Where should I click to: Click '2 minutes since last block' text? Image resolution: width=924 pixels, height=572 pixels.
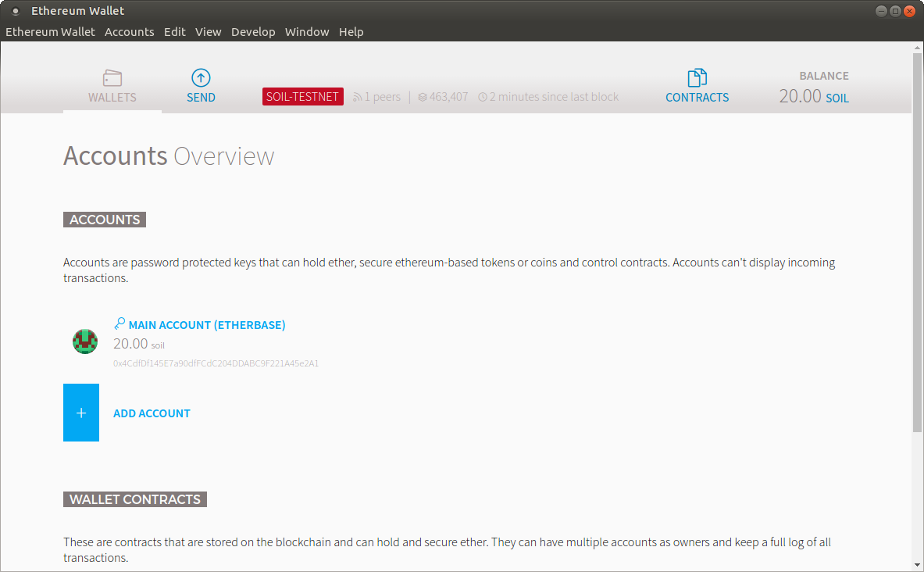[x=554, y=97]
